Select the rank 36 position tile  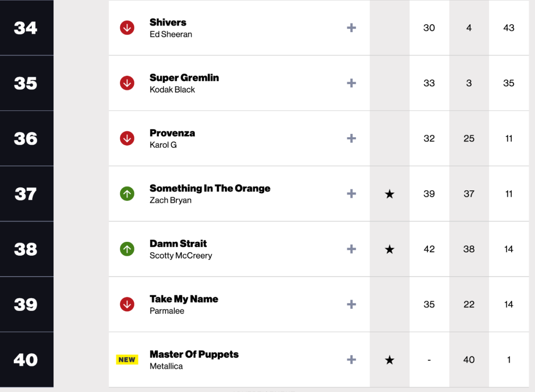tap(26, 138)
